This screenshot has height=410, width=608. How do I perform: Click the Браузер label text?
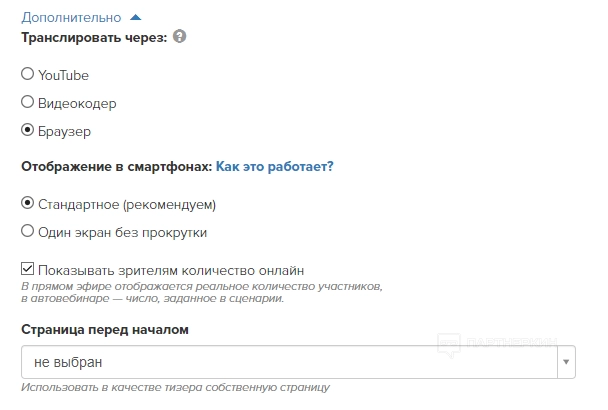pyautogui.click(x=66, y=131)
